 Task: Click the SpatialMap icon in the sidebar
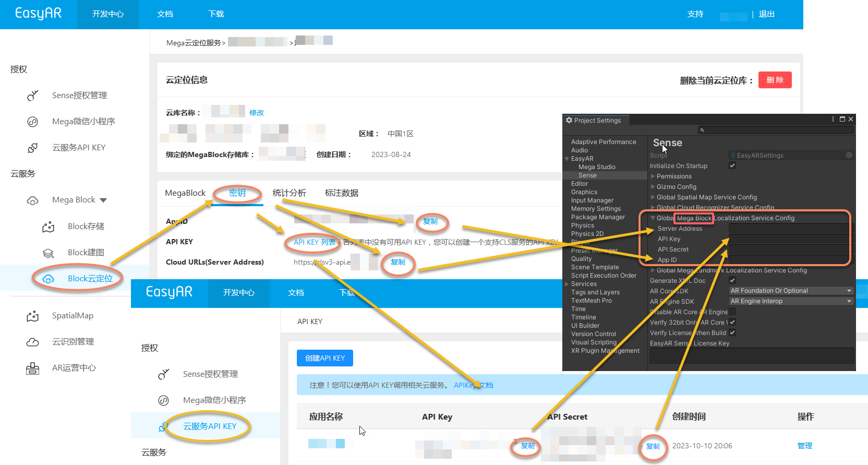point(33,316)
